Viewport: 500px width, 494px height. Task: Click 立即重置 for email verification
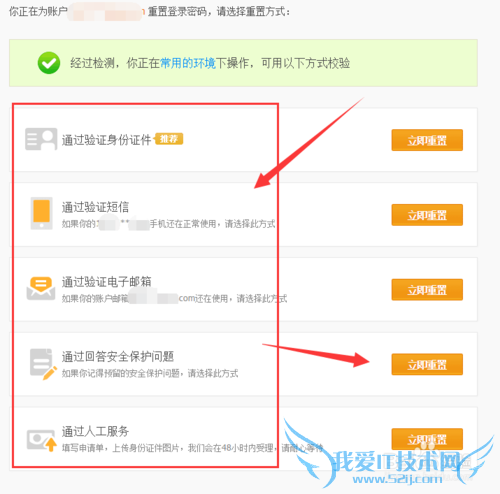pyautogui.click(x=427, y=290)
